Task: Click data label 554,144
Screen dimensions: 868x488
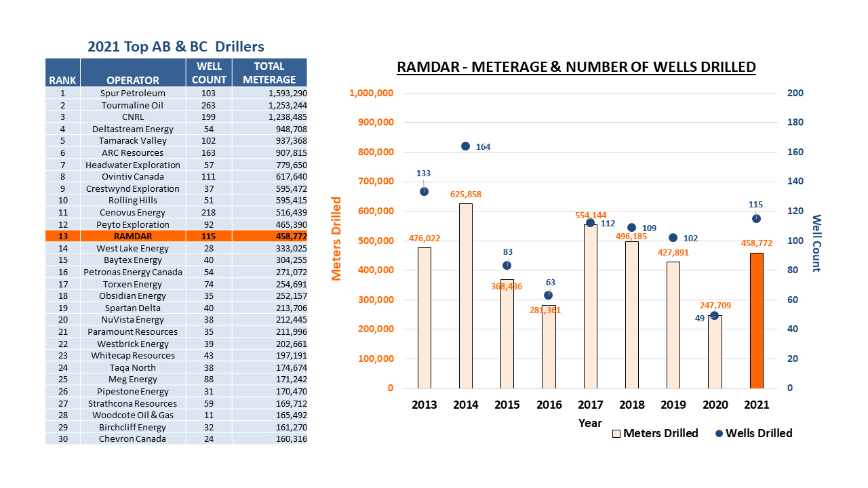Action: [591, 215]
